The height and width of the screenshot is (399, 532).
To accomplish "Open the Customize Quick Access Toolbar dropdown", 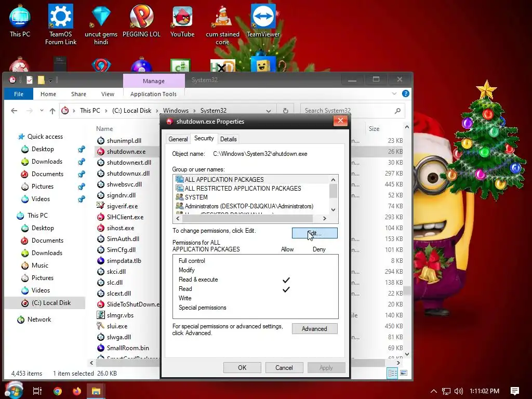I will click(50, 81).
